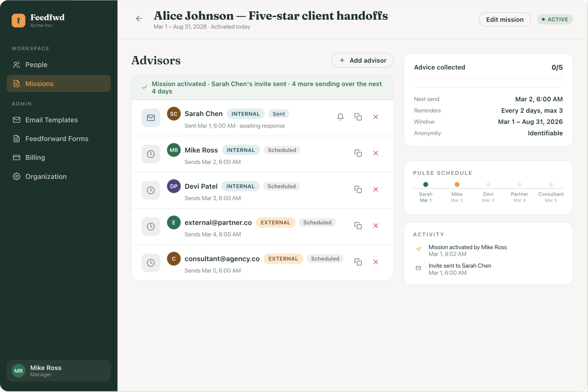Image resolution: width=588 pixels, height=392 pixels.
Task: Click the mail status icon for Sarah Chen
Action: [x=151, y=118]
